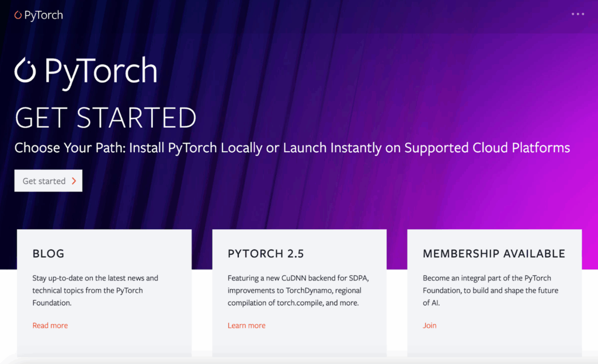Click the large PyTorch hero title text
Screen dimensions: 598x364
[x=100, y=72]
